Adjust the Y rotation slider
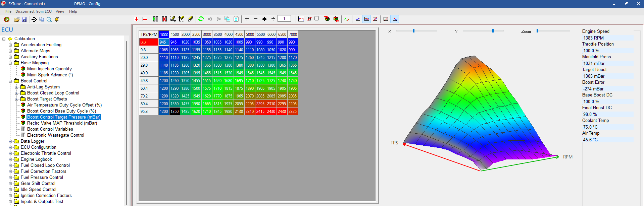The image size is (644, 206). pyautogui.click(x=493, y=31)
